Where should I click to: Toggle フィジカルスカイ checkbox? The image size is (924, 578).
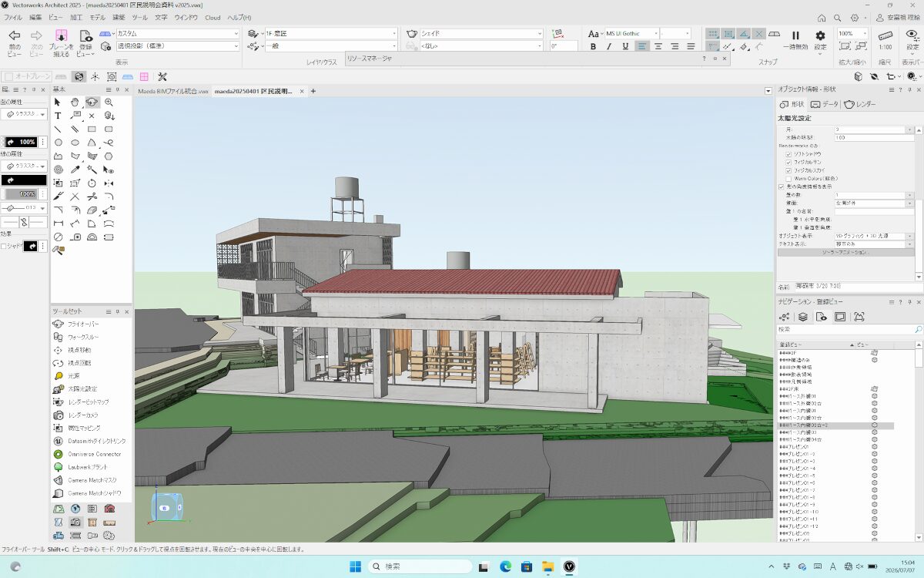(788, 170)
